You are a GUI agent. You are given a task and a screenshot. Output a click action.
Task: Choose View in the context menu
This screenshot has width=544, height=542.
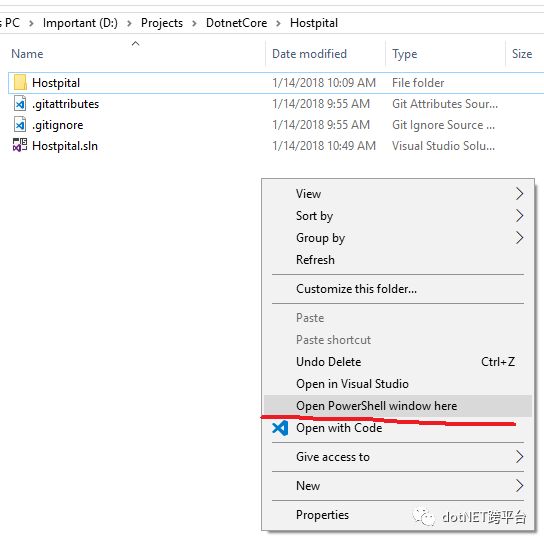398,194
